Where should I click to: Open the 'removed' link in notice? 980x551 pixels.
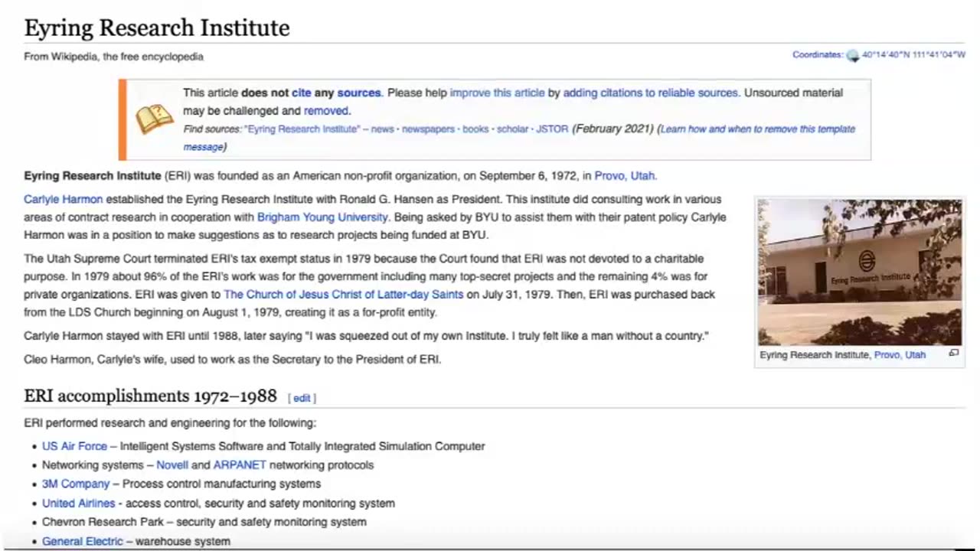pyautogui.click(x=326, y=111)
